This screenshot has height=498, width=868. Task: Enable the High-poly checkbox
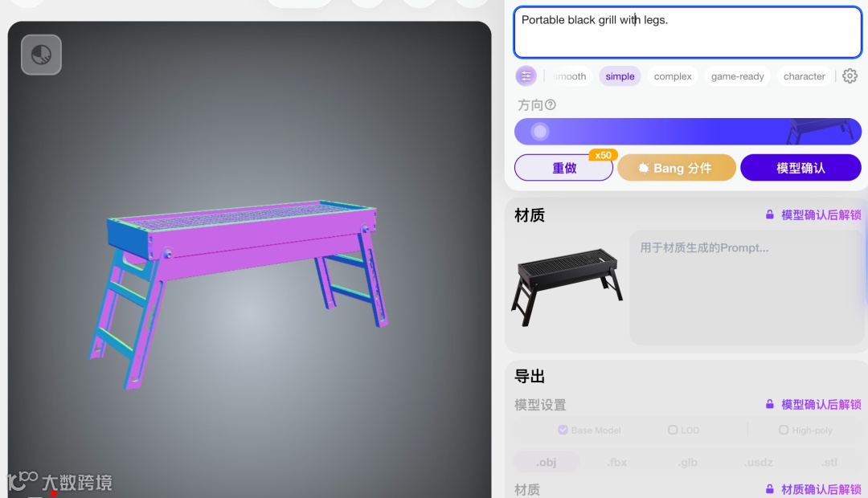pyautogui.click(x=784, y=430)
